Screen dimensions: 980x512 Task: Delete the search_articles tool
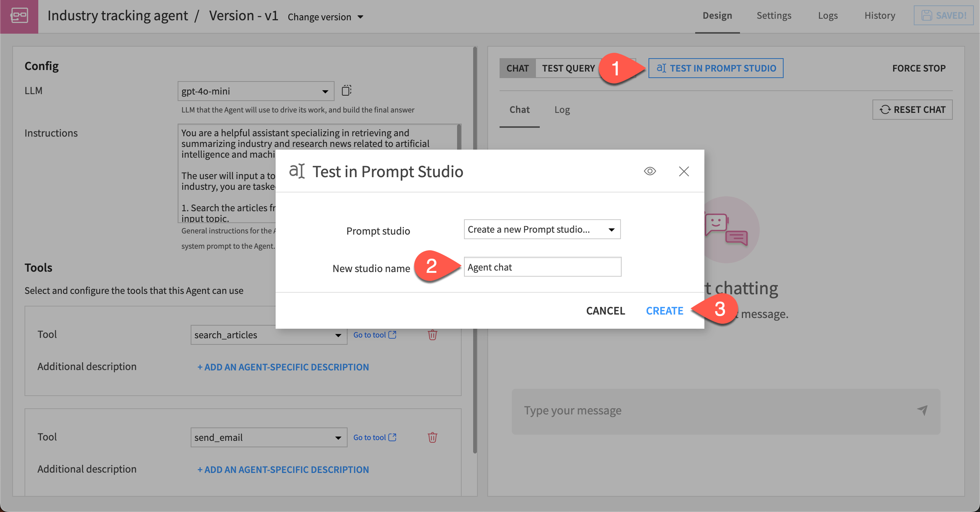(x=432, y=334)
